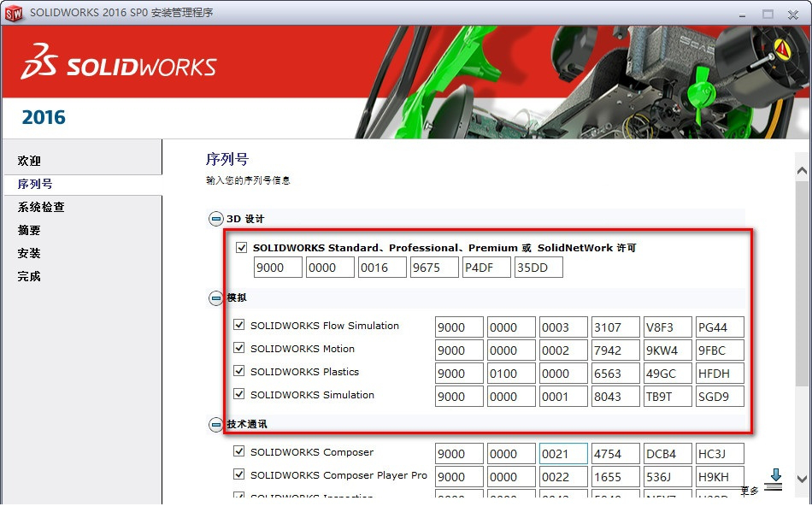
Task: Click the Standard serial field 9675
Action: coord(434,268)
